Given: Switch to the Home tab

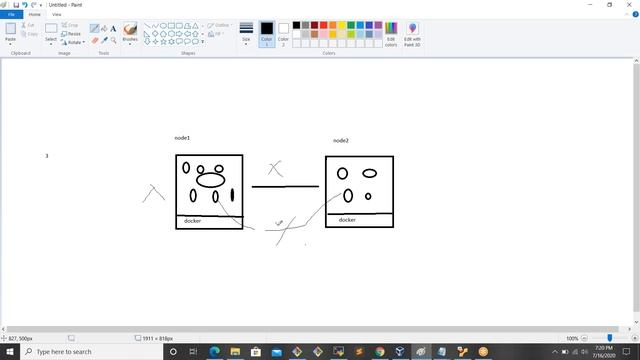Looking at the screenshot, I should 35,14.
